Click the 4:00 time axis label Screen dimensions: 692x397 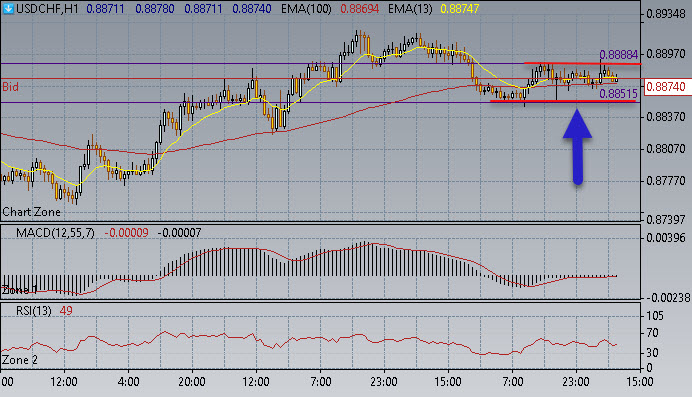(x=128, y=382)
